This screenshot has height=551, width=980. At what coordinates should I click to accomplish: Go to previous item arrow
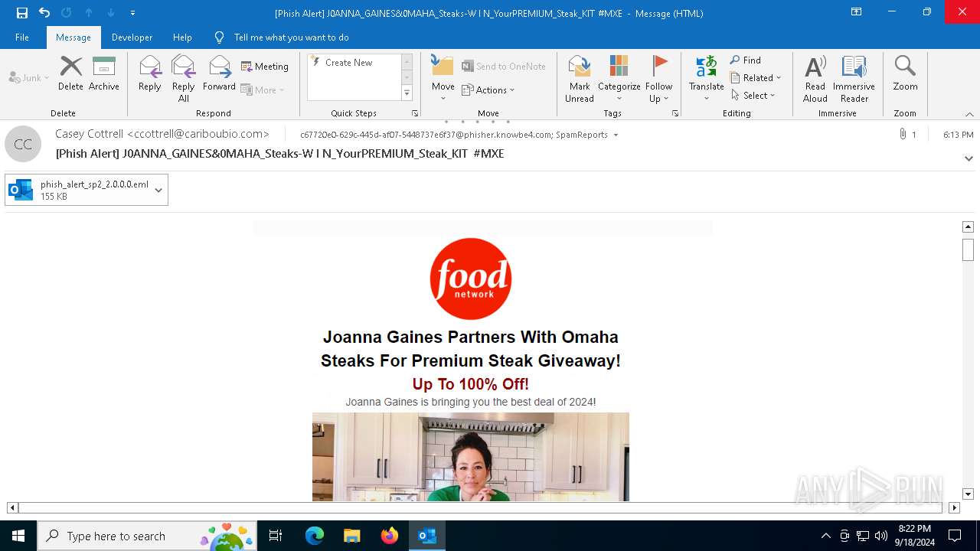click(x=89, y=13)
